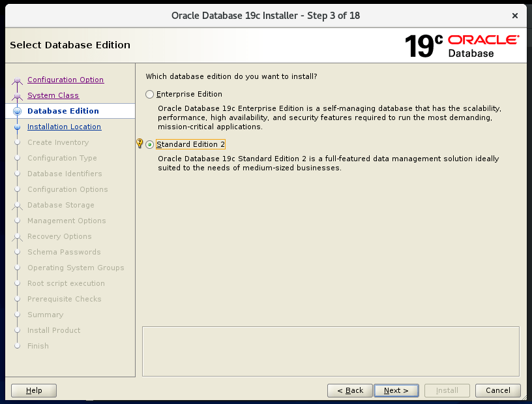Select the Standard Edition 2 radio button
This screenshot has width=532, height=404.
click(x=150, y=144)
